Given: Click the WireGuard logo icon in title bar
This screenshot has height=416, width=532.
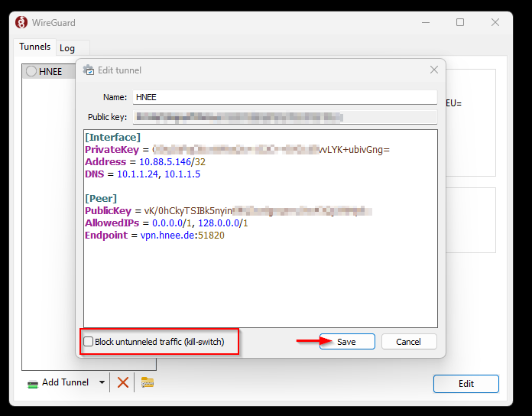Looking at the screenshot, I should coord(21,22).
